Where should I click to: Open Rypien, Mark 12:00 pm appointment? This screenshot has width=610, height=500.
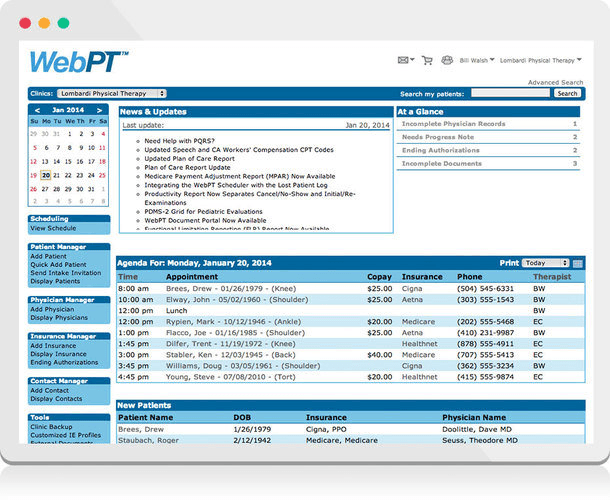233,322
